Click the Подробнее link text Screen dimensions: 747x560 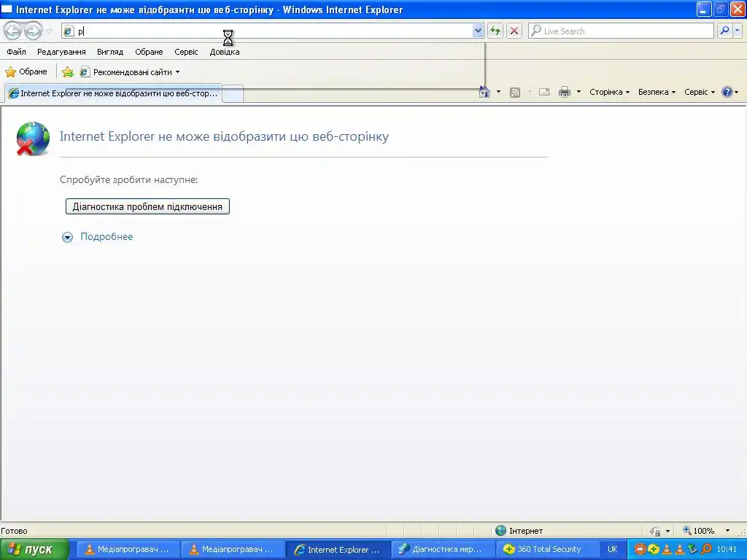pyautogui.click(x=107, y=237)
